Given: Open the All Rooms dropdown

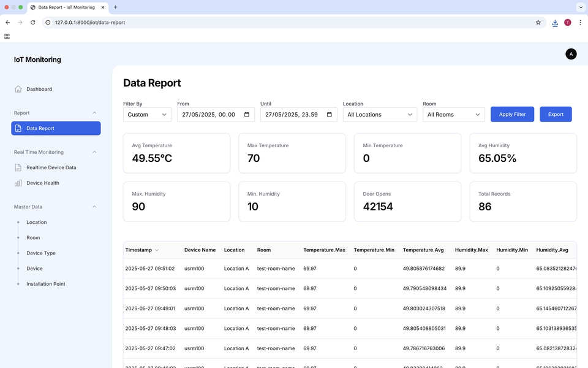Looking at the screenshot, I should pyautogui.click(x=453, y=115).
